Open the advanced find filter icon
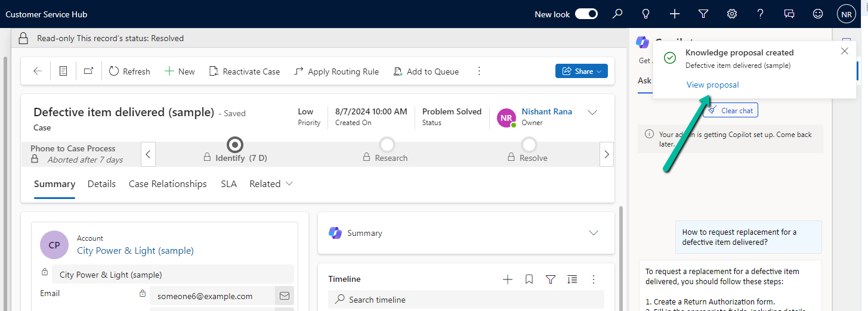868x311 pixels. (x=703, y=14)
